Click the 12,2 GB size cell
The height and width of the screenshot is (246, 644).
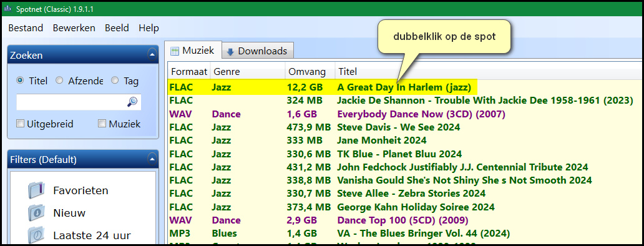[x=305, y=87]
